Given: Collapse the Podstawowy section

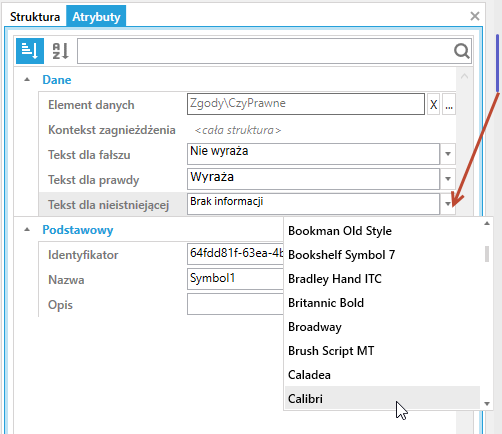Looking at the screenshot, I should (27, 230).
